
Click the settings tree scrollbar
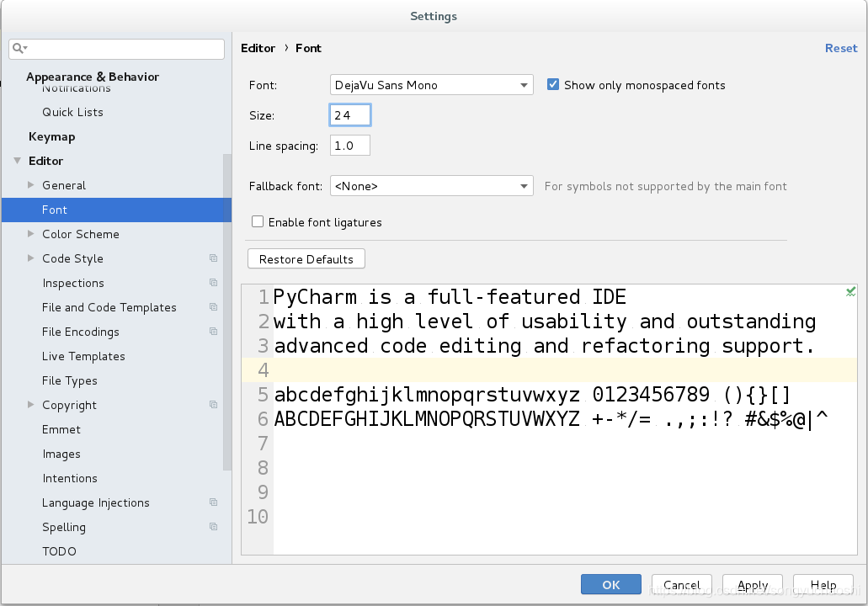click(x=227, y=312)
